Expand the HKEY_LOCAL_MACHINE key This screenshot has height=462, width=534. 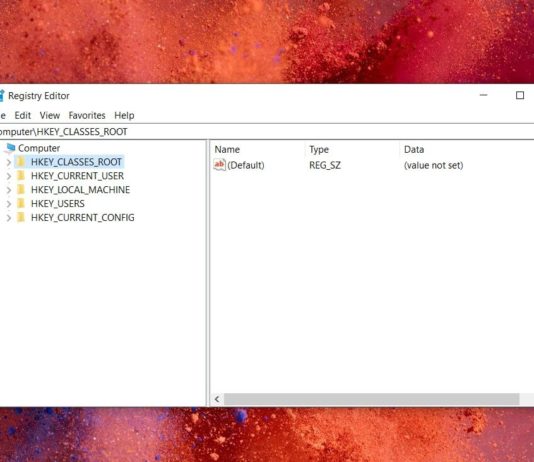pyautogui.click(x=9, y=190)
